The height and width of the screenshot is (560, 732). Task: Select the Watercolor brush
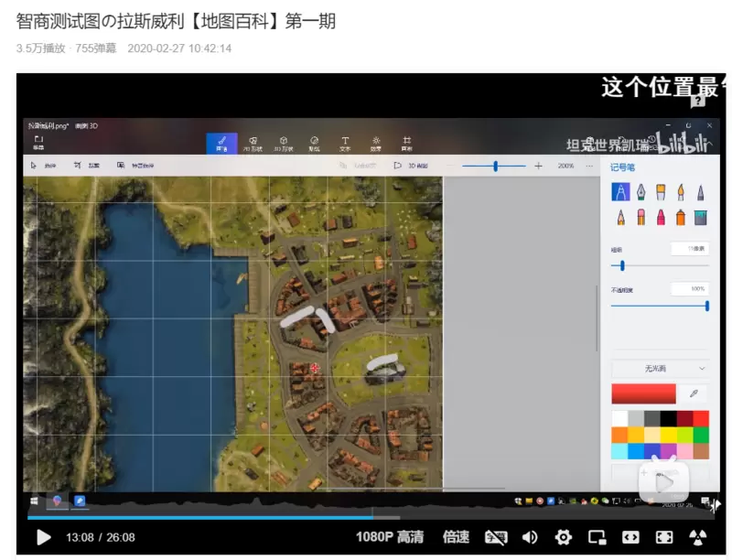tap(681, 192)
